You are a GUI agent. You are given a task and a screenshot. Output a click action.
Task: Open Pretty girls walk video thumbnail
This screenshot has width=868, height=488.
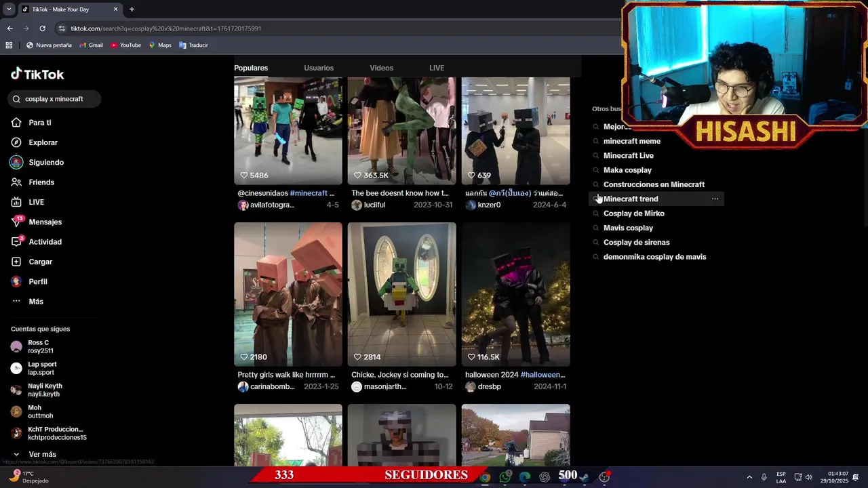288,294
